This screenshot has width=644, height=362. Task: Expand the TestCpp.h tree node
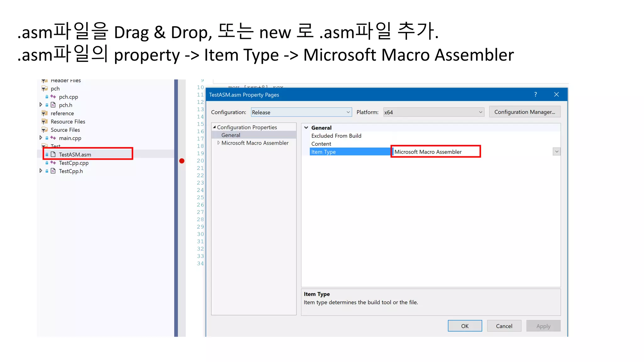tap(41, 171)
